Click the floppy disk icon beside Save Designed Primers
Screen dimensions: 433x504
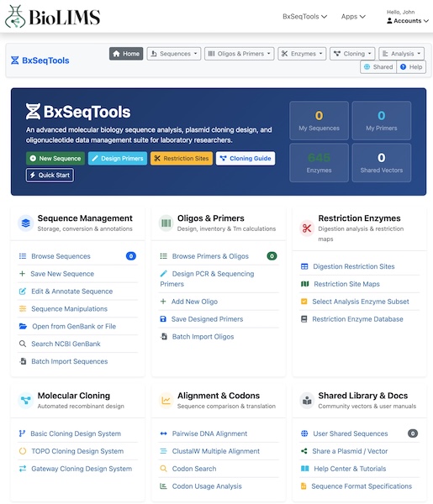coord(163,319)
